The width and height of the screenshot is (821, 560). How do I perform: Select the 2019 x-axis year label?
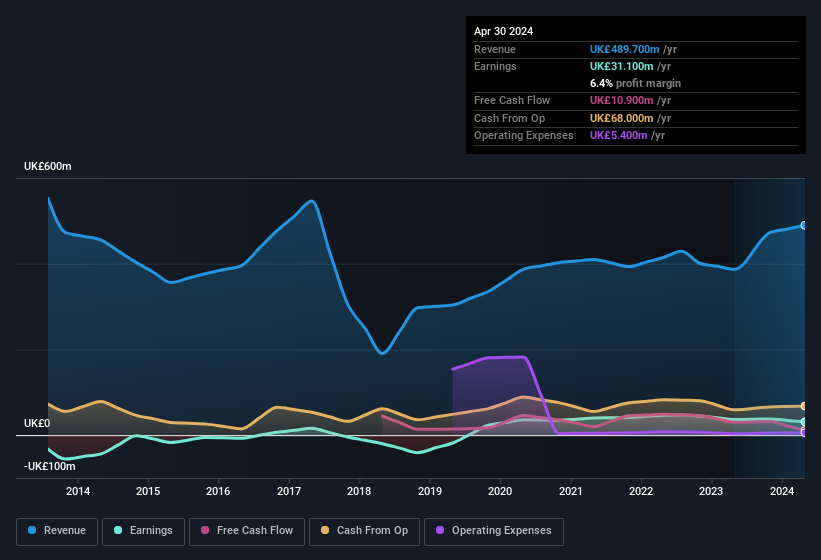pos(430,491)
